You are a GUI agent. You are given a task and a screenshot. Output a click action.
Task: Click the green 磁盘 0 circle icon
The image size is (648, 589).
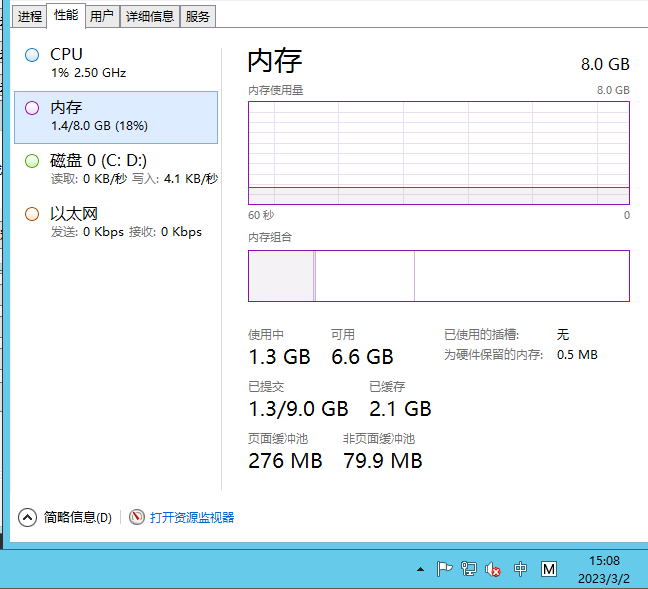pyautogui.click(x=32, y=161)
